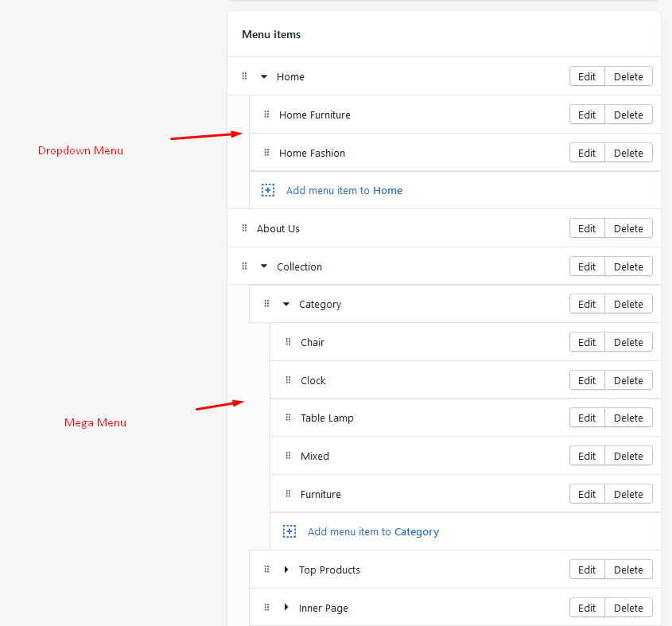Expand the Inner Page submenu

click(286, 608)
